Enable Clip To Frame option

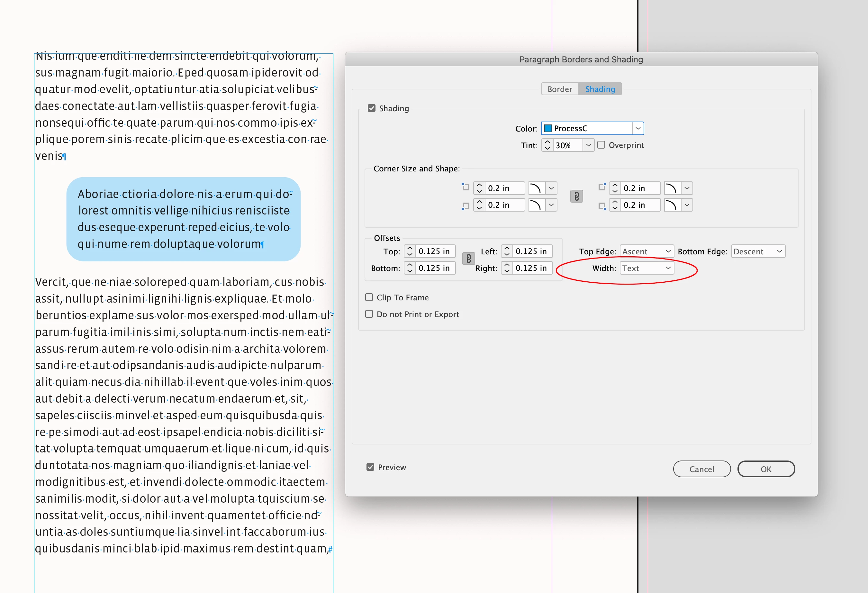369,297
